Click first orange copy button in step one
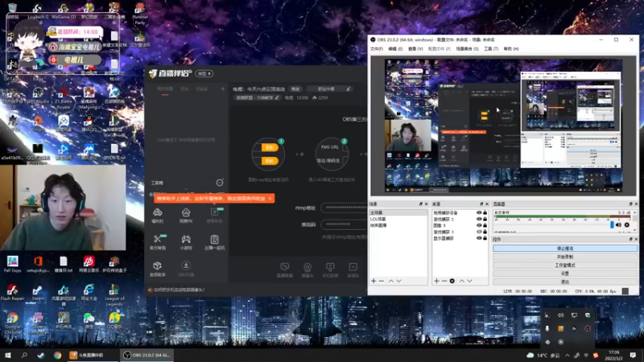Screen dimensions: 644x362 click(x=270, y=148)
